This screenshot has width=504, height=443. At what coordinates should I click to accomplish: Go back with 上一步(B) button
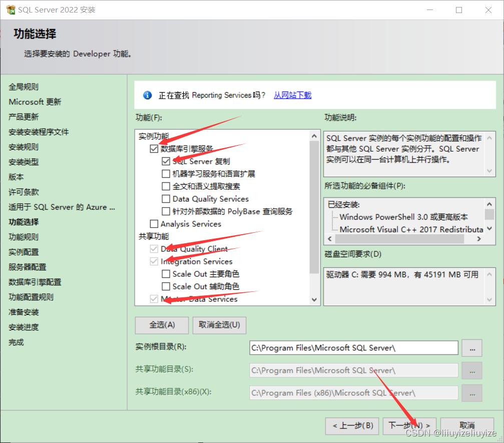click(352, 425)
